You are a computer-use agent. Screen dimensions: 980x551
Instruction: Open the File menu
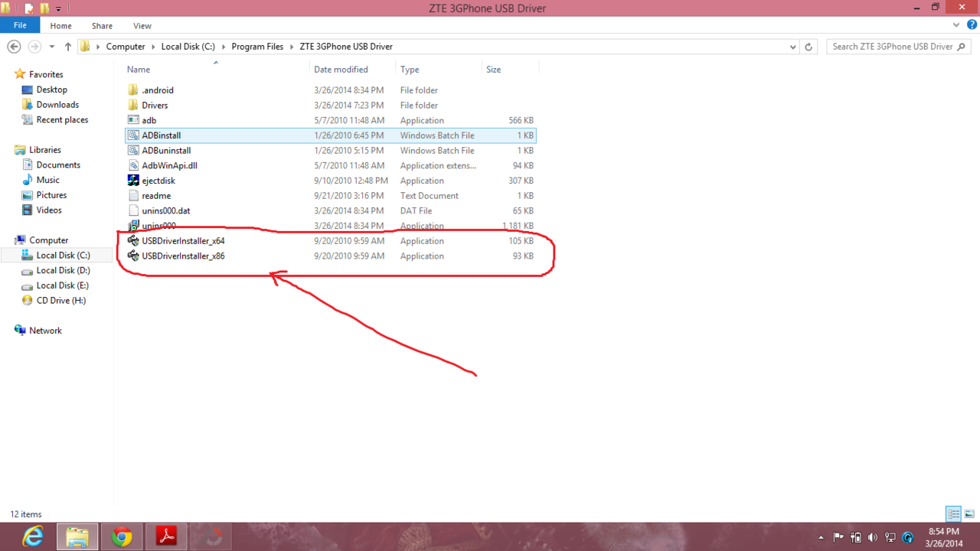coord(20,25)
